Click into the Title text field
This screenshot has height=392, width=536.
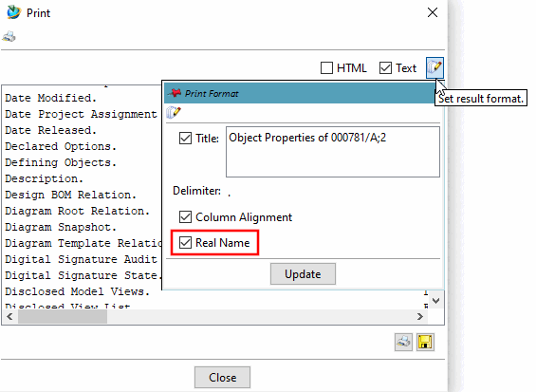[x=333, y=152]
